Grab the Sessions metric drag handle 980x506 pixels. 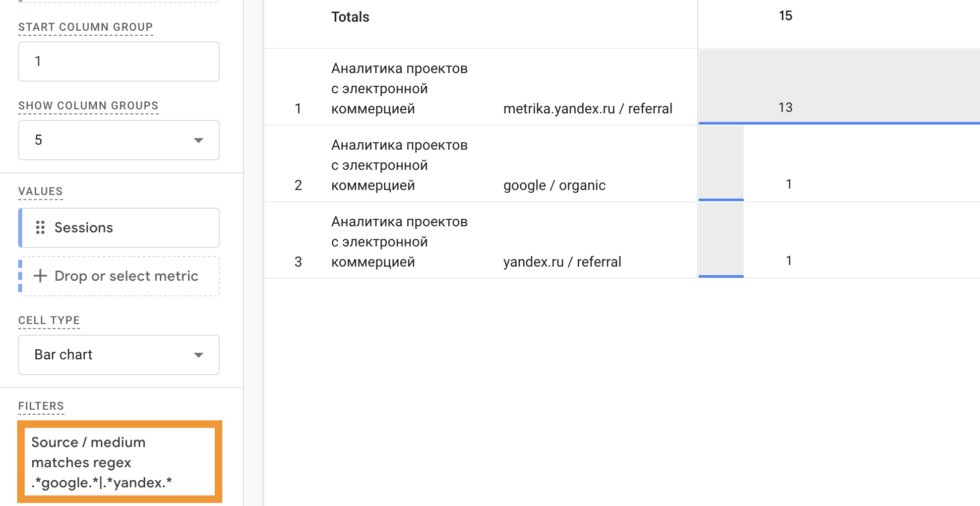coord(40,228)
